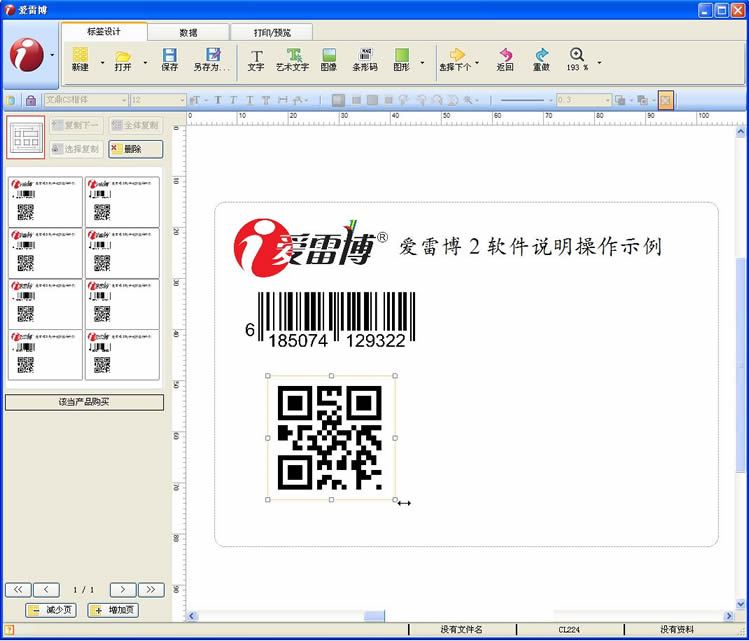Go to the next page with > button
The width and height of the screenshot is (749, 641).
coord(123,589)
